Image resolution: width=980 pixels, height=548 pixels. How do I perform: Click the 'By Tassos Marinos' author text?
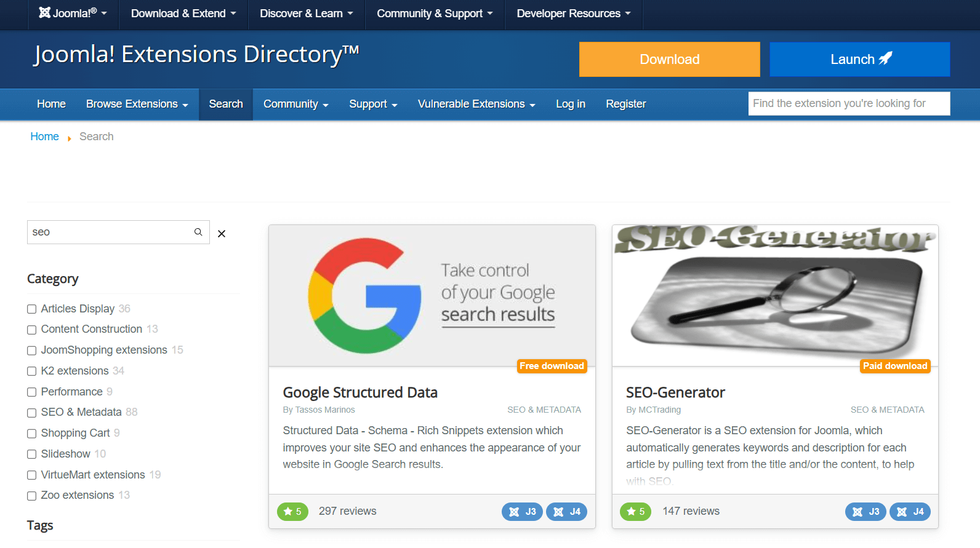(x=319, y=410)
